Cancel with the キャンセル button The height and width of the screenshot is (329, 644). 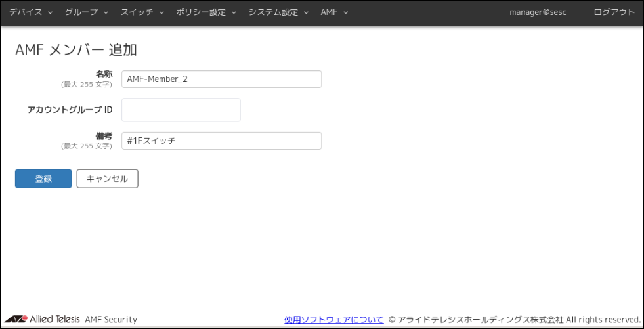(x=107, y=179)
